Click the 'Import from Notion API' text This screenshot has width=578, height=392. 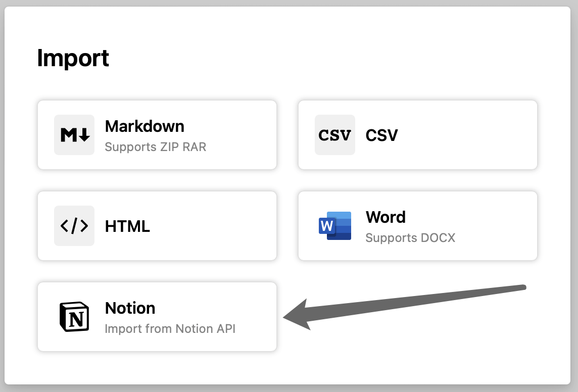click(170, 328)
